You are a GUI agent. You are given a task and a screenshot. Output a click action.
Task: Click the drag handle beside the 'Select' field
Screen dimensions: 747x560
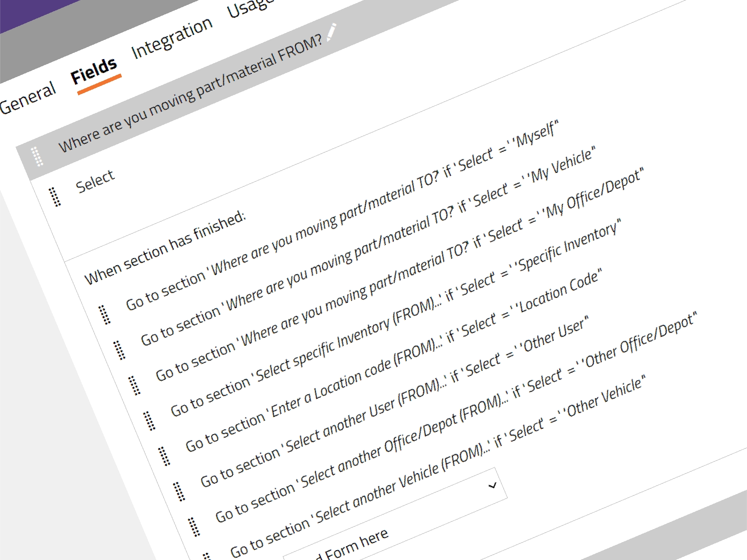pos(56,197)
